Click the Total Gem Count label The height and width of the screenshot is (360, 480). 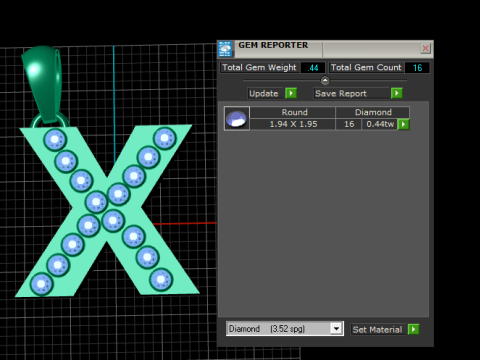click(x=366, y=67)
